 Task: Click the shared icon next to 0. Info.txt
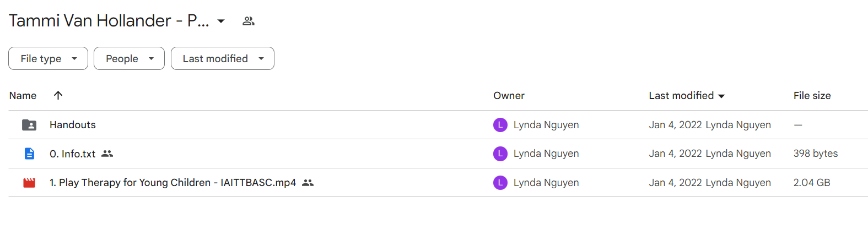pyautogui.click(x=107, y=154)
